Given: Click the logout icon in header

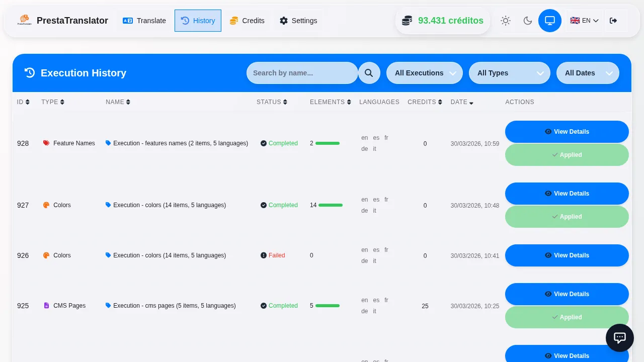Looking at the screenshot, I should (x=613, y=21).
